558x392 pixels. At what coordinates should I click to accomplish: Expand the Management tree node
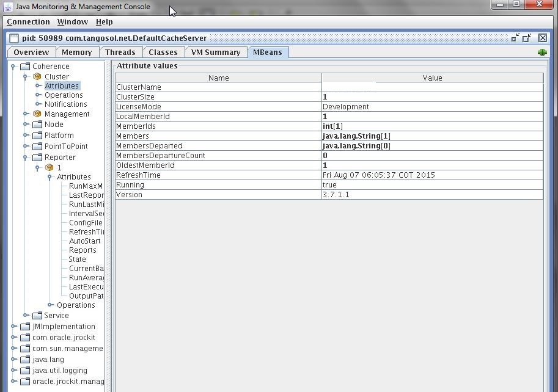tap(26, 114)
